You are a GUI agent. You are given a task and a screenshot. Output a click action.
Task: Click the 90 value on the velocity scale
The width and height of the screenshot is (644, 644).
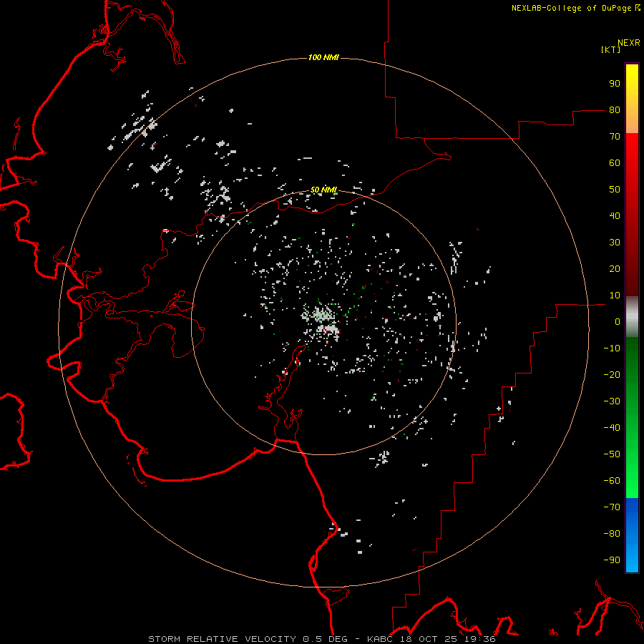[x=615, y=84]
